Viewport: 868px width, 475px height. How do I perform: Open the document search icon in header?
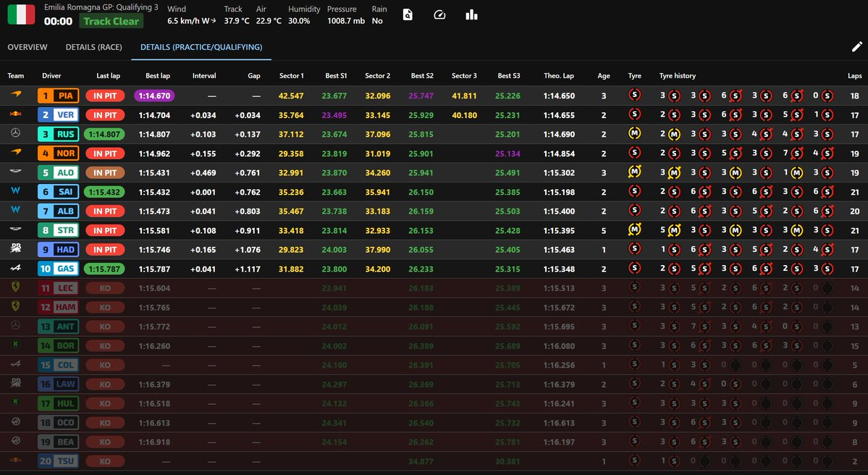[408, 14]
